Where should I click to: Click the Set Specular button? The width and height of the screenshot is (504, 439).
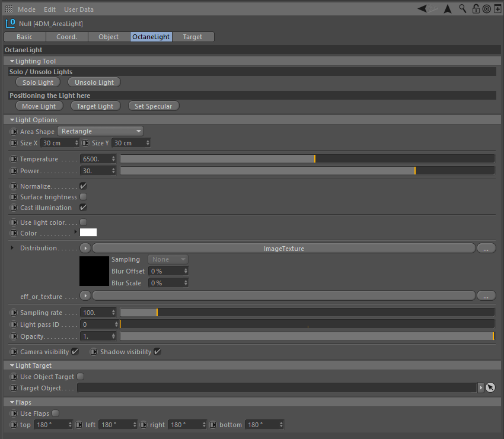tap(154, 106)
